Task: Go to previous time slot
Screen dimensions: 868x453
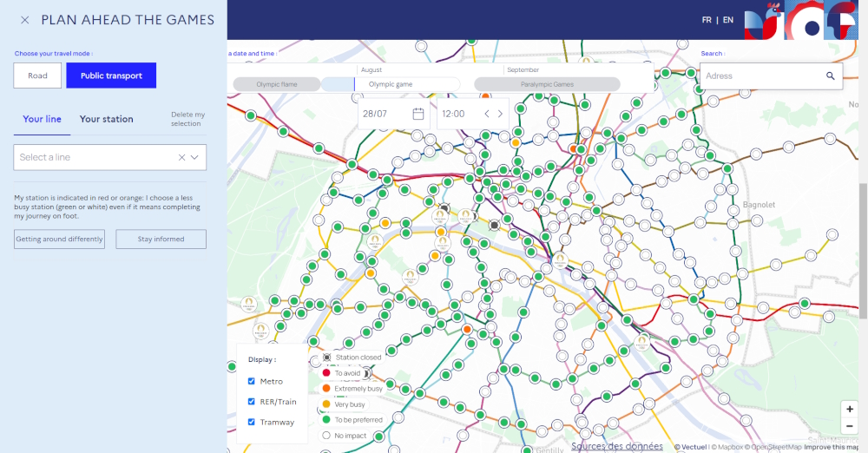Action: pyautogui.click(x=487, y=114)
